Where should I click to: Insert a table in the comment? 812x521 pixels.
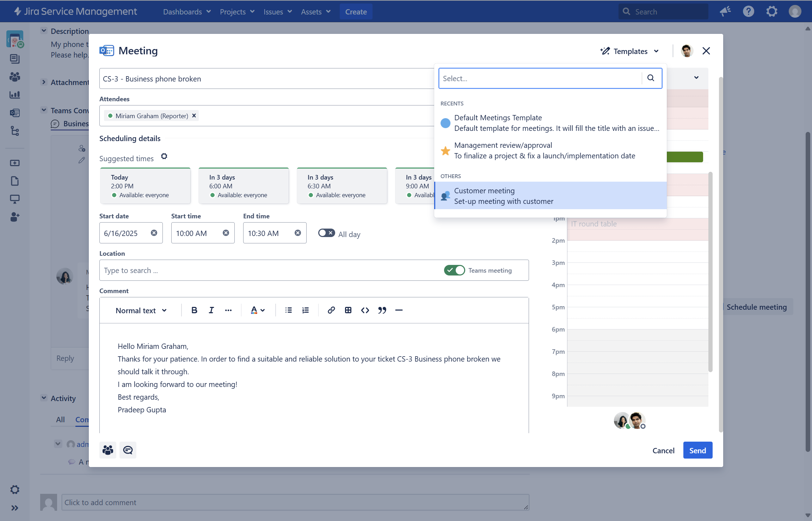tap(348, 310)
